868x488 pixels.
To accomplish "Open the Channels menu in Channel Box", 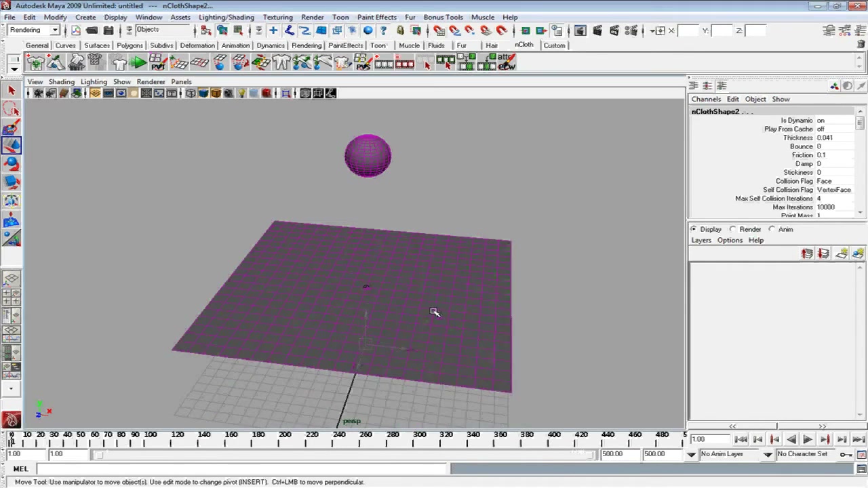I will pos(706,99).
